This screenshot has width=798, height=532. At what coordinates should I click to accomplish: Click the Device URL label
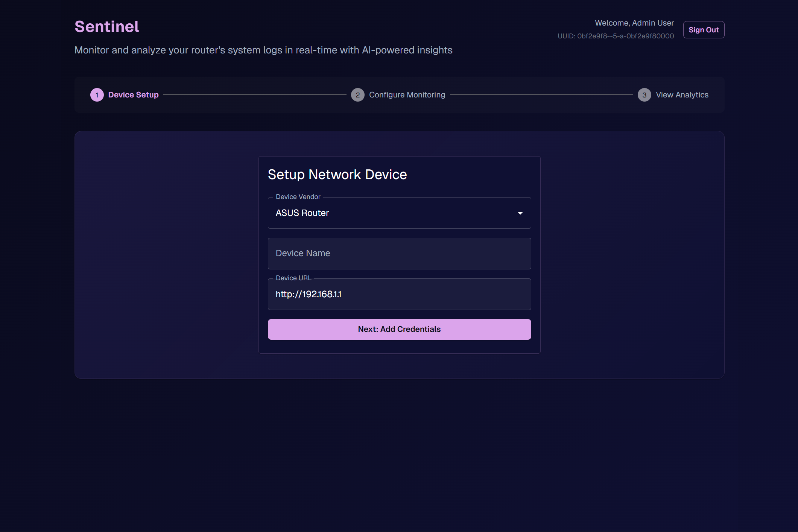pyautogui.click(x=293, y=278)
